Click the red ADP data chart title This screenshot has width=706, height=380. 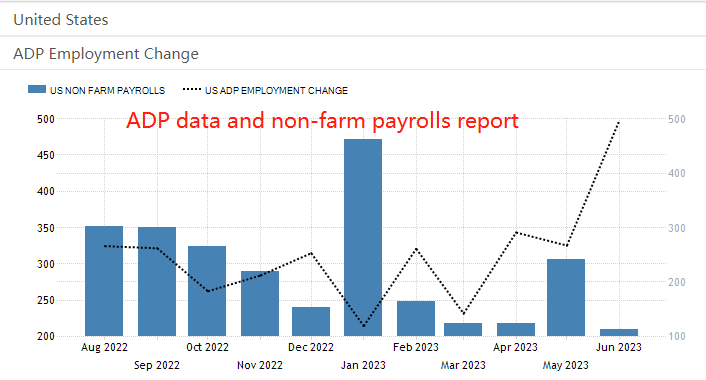point(322,121)
